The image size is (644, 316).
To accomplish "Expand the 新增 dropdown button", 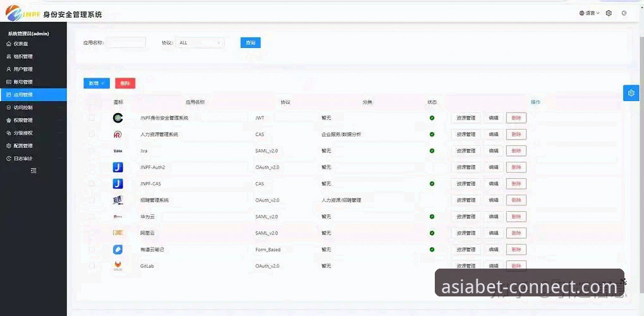I will tap(97, 83).
